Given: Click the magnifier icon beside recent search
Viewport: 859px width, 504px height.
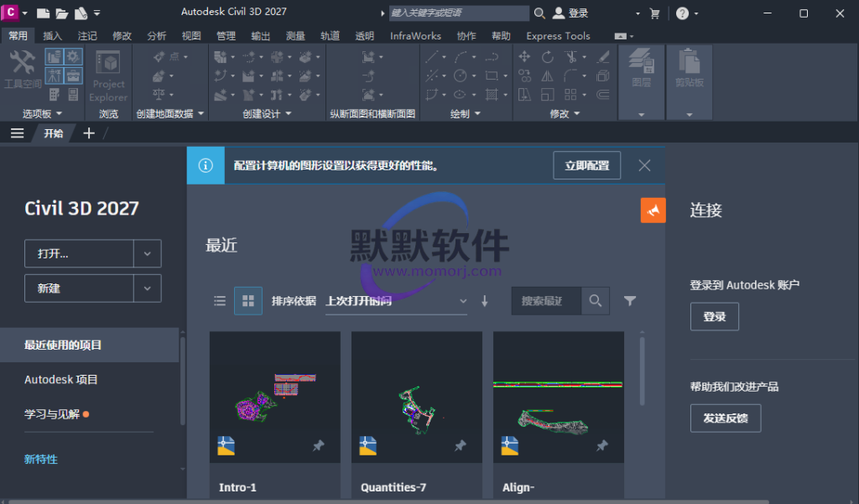Looking at the screenshot, I should pyautogui.click(x=596, y=301).
